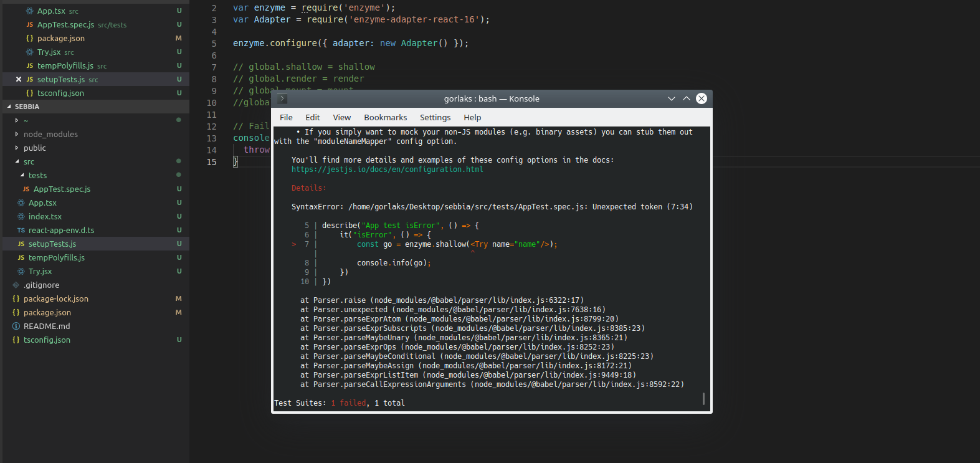This screenshot has height=463, width=980.
Task: Click line number 15 in editor
Action: (212, 162)
